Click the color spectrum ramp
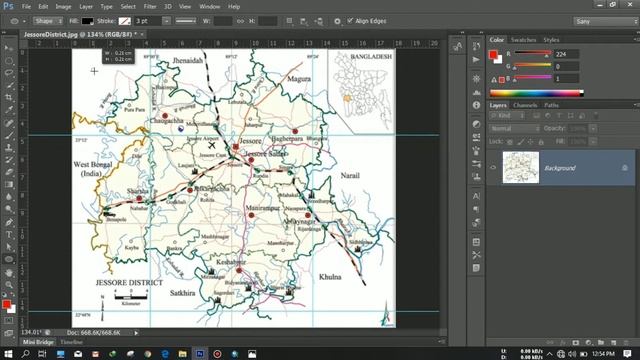Viewport: 640px width, 360px height. point(536,93)
